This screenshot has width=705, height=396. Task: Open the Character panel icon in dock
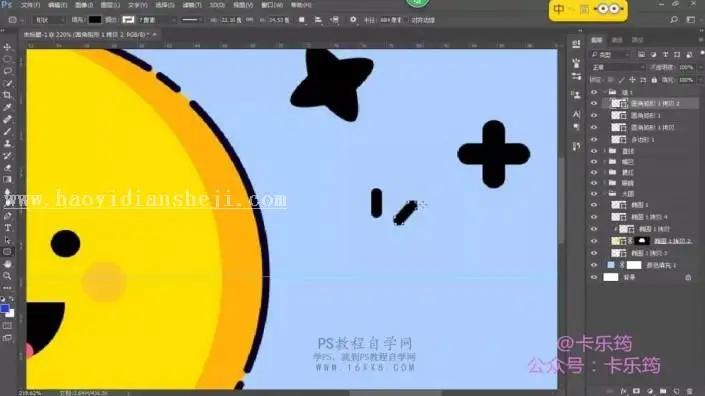tap(576, 115)
